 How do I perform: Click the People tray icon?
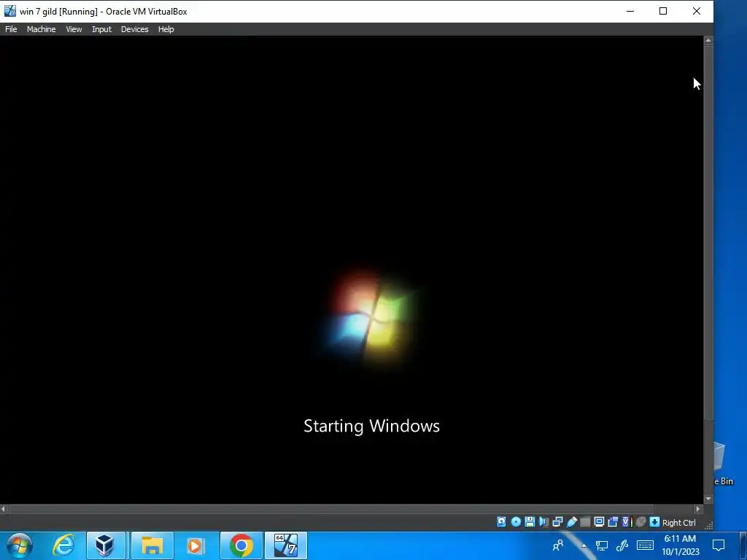click(558, 545)
